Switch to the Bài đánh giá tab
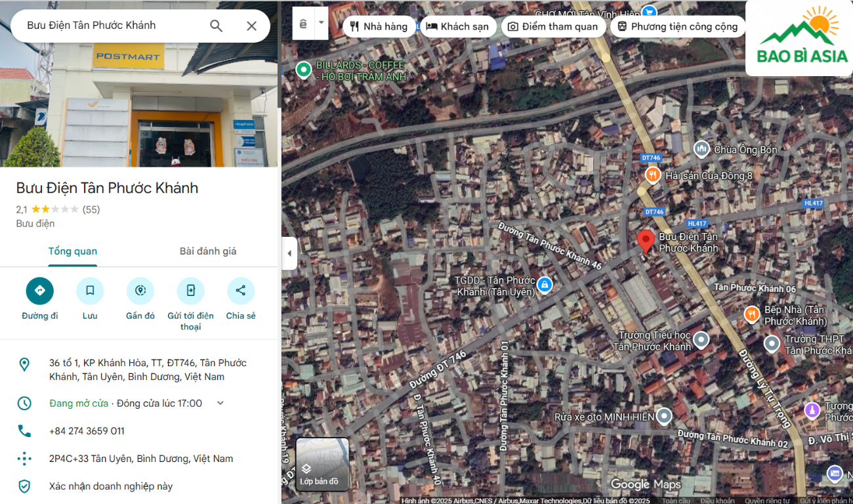This screenshot has height=504, width=853. click(x=208, y=251)
